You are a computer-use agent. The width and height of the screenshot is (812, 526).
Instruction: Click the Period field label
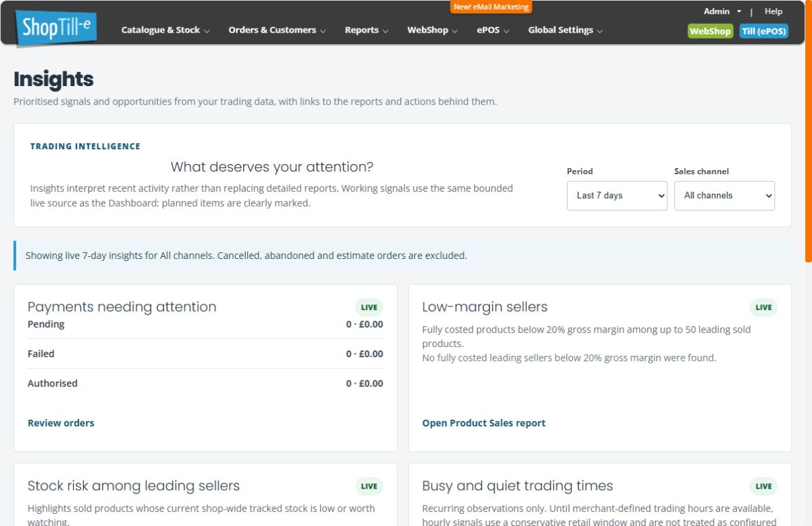(x=580, y=171)
